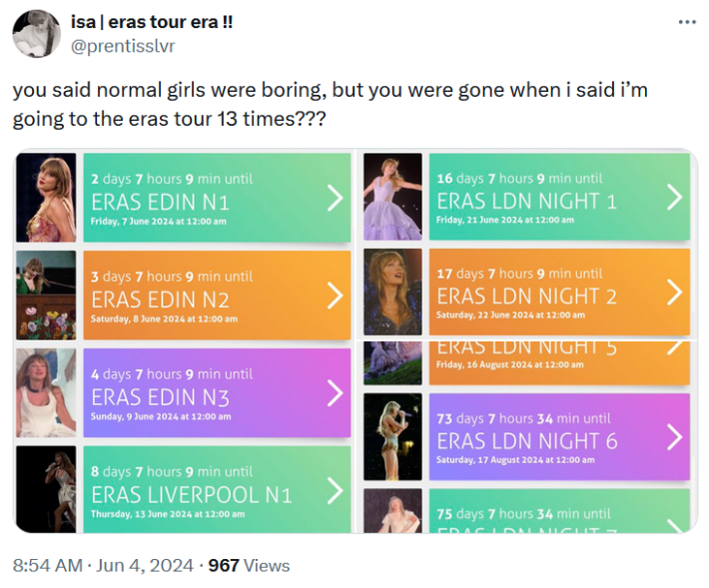
Task: Click the ERAS EDIN N1 photo thumbnail
Action: coord(46,198)
